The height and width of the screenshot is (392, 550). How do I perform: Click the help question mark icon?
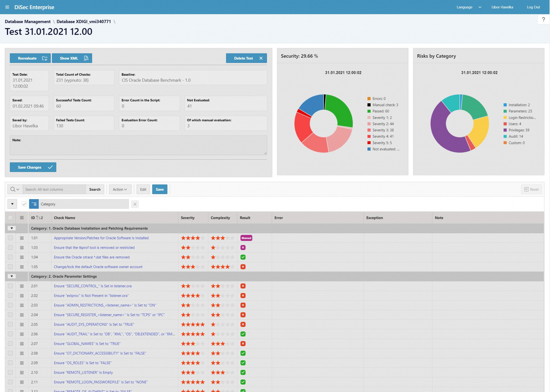pos(543,19)
